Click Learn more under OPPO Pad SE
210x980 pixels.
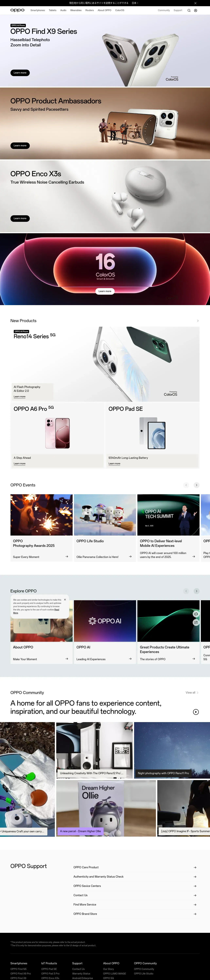click(x=114, y=463)
